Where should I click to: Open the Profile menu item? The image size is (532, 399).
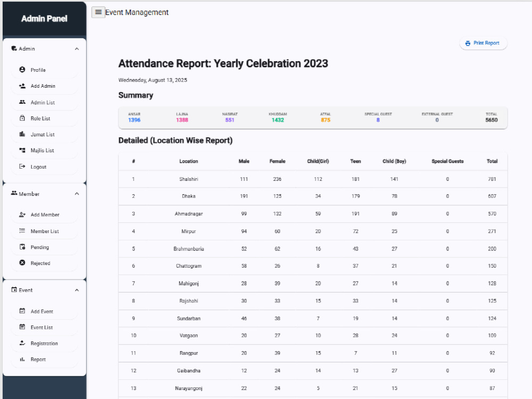(45, 70)
